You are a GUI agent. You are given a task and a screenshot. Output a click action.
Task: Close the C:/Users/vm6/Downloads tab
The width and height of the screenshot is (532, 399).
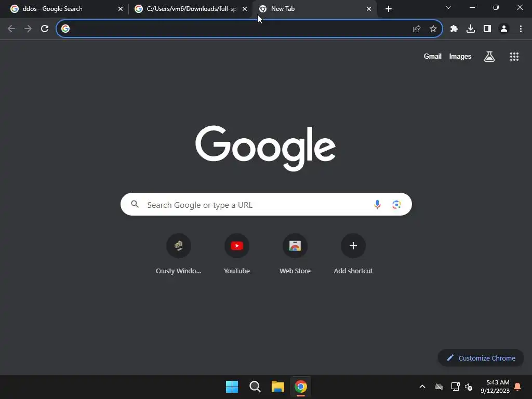[x=245, y=9]
